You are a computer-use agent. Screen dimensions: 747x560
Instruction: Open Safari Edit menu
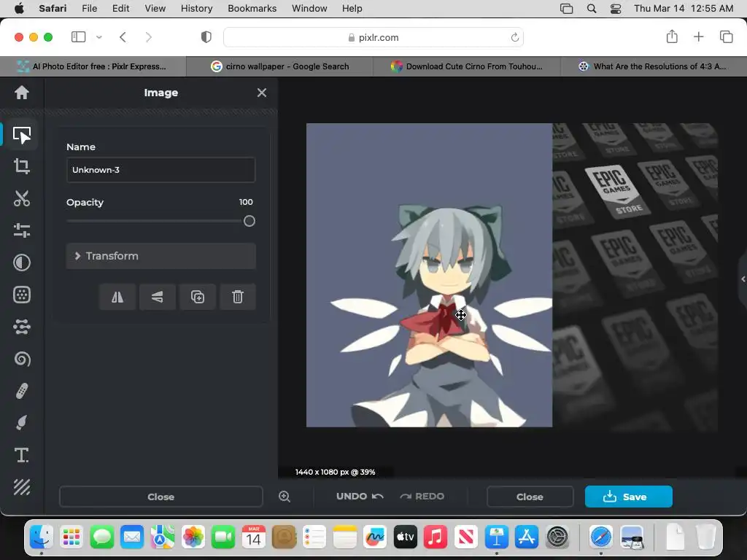tap(120, 8)
